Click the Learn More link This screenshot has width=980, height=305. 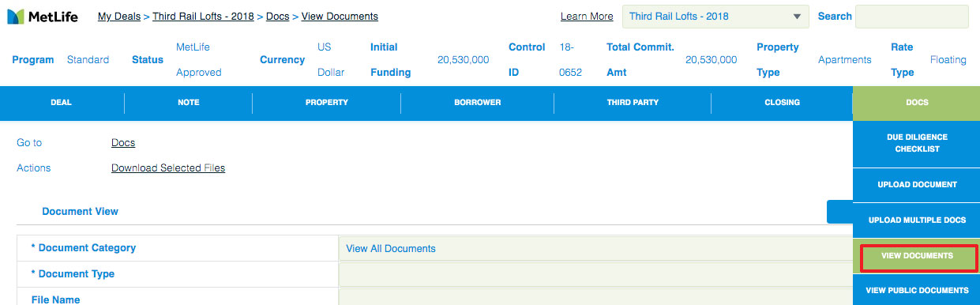point(587,17)
